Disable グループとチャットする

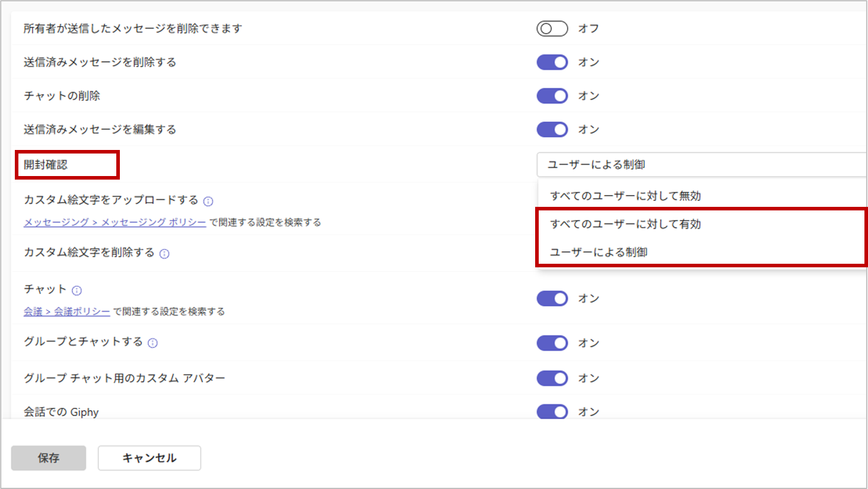552,343
